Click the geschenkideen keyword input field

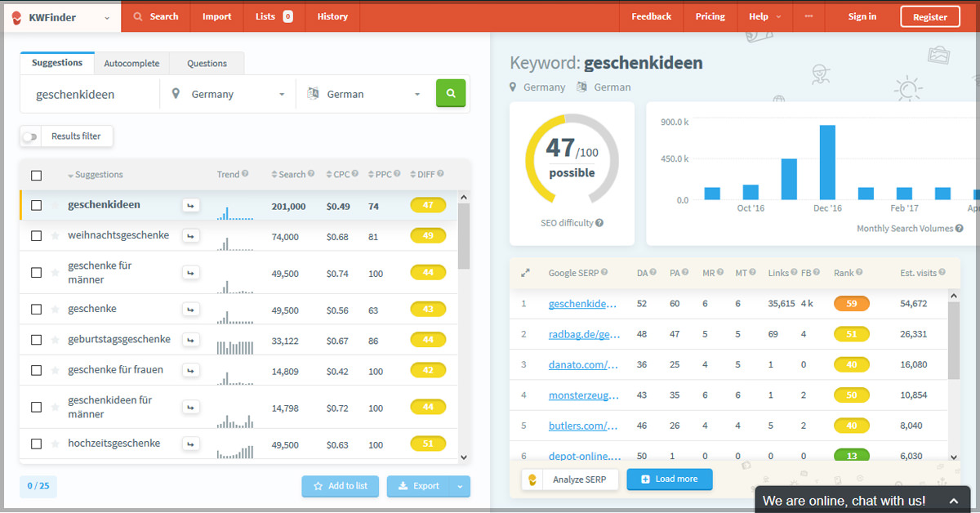[90, 95]
